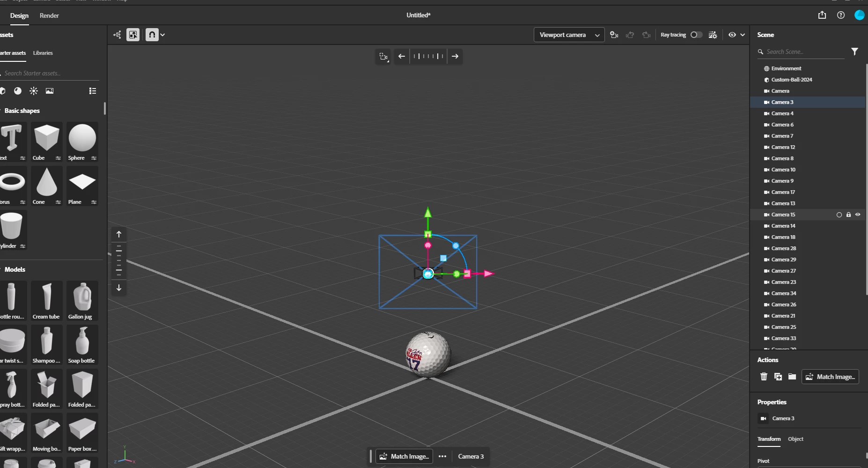
Task: Toggle the magnet snapping button
Action: tap(152, 35)
